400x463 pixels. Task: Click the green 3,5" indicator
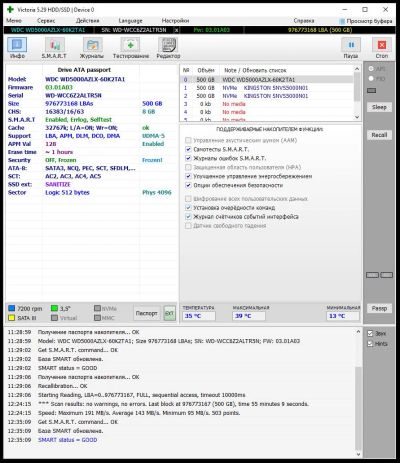click(x=54, y=308)
